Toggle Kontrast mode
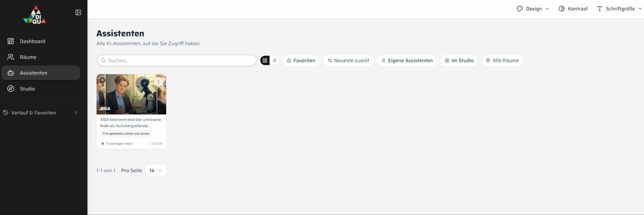Image resolution: width=644 pixels, height=215 pixels. (573, 9)
